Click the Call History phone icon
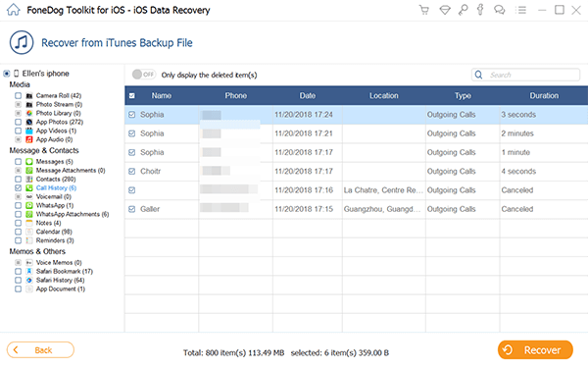The width and height of the screenshot is (588, 368). pos(29,187)
